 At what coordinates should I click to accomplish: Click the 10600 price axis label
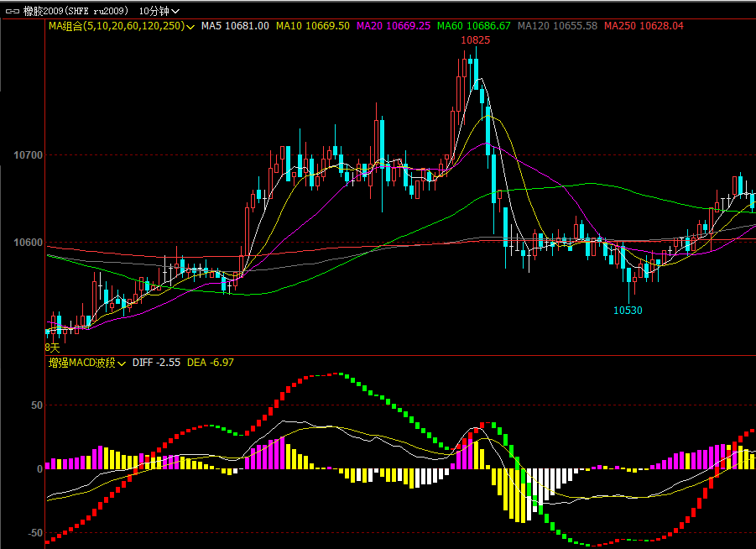point(28,243)
